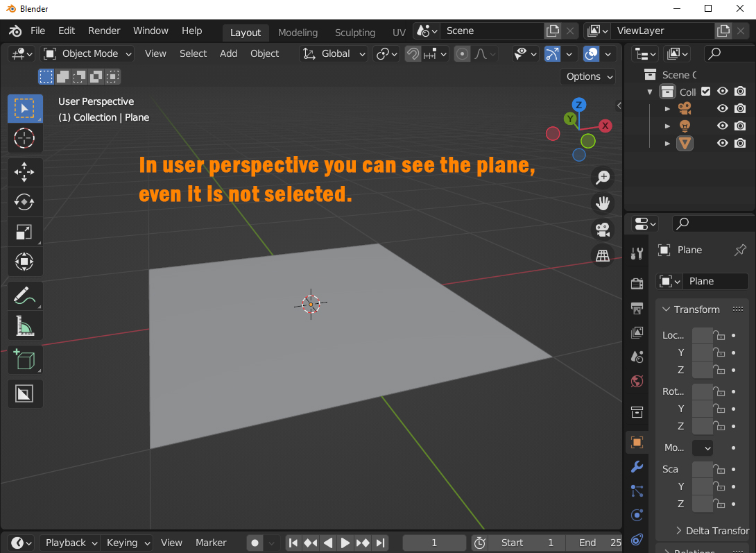Hide the Light object in outliner
756x553 pixels.
coord(722,126)
